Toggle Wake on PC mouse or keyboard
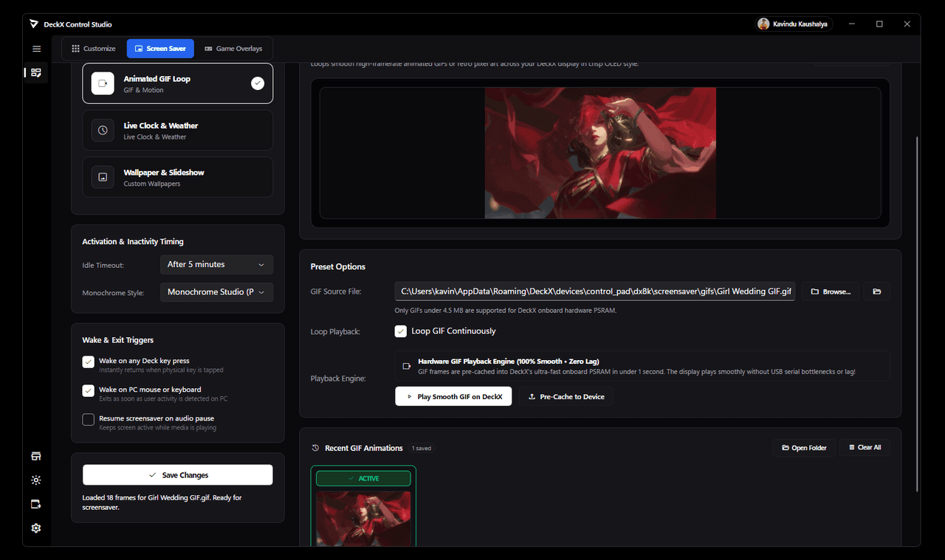This screenshot has width=945, height=560. tap(89, 390)
